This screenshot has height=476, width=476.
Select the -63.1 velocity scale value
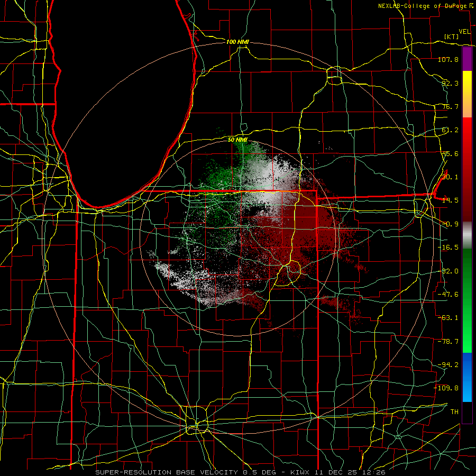tap(448, 318)
